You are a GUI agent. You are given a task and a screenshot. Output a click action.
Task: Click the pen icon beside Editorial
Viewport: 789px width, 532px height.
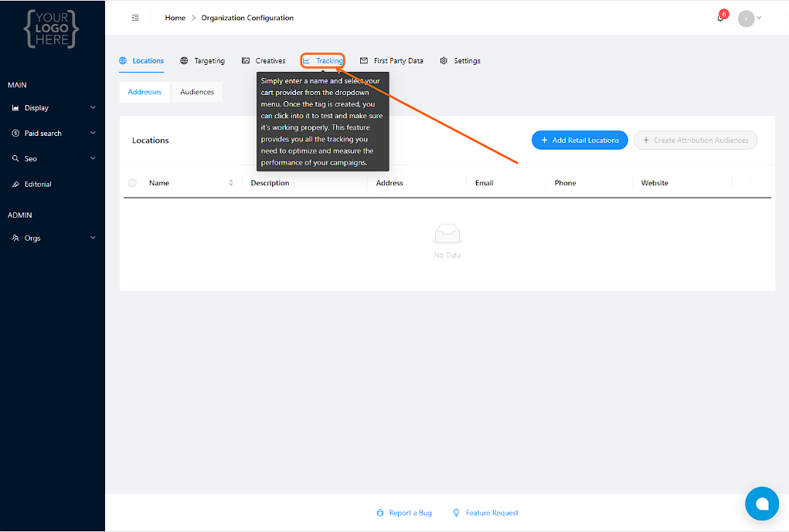click(x=15, y=184)
